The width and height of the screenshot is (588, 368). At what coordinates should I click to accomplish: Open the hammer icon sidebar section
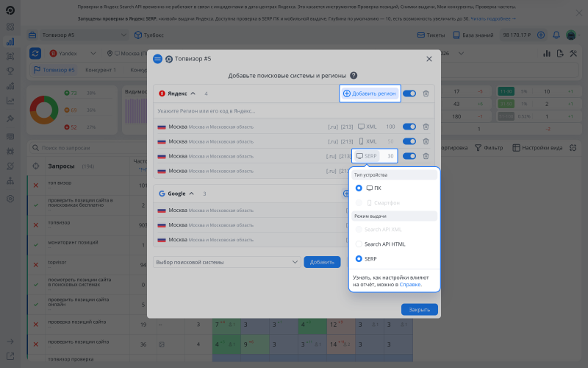(x=10, y=118)
